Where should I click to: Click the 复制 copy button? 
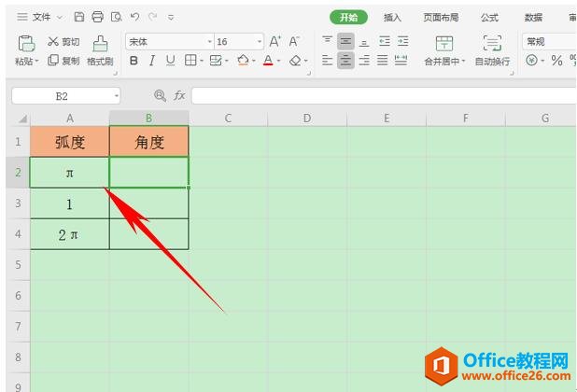coord(63,61)
